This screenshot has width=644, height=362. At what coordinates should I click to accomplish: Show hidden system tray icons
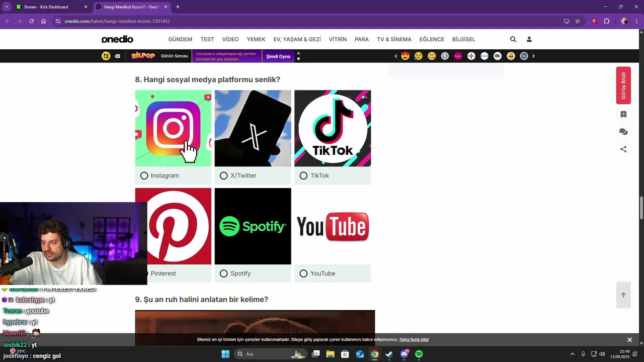[x=572, y=354]
